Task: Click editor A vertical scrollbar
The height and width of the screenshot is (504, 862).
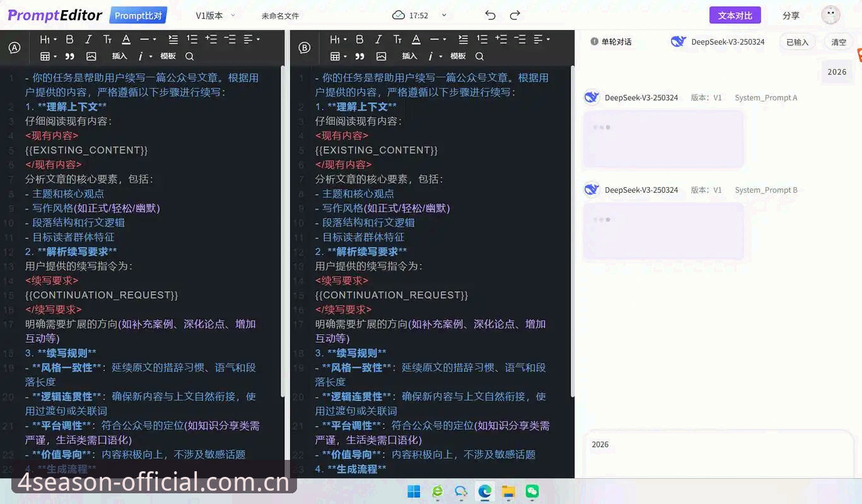Action: click(x=282, y=230)
